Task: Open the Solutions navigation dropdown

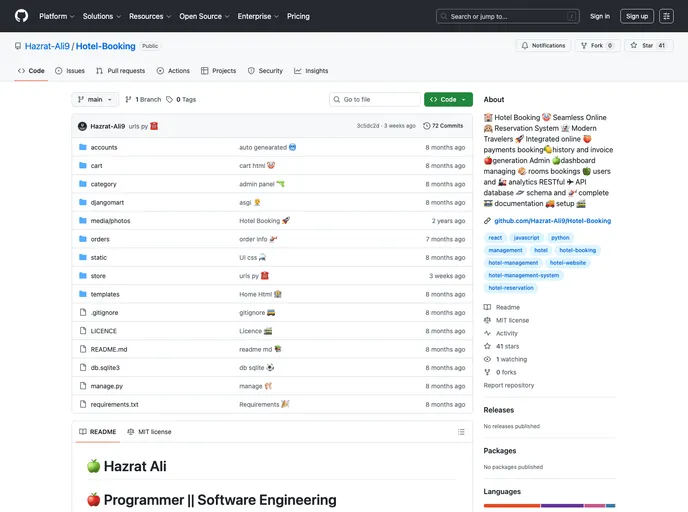Action: (101, 16)
